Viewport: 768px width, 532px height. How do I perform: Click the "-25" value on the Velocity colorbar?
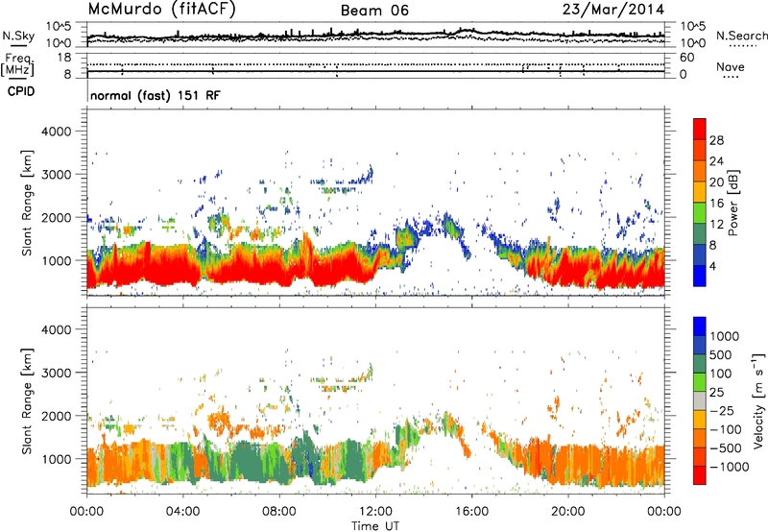click(x=722, y=410)
